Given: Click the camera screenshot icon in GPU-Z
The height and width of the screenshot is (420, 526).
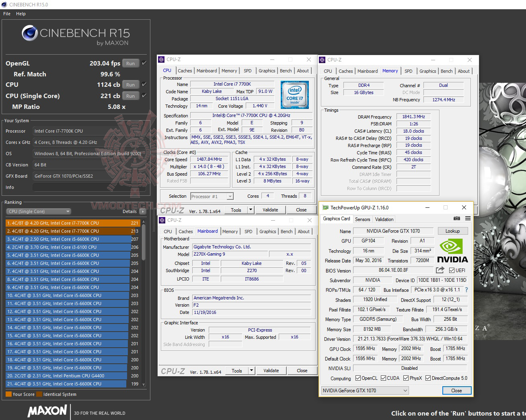Looking at the screenshot, I should (457, 219).
